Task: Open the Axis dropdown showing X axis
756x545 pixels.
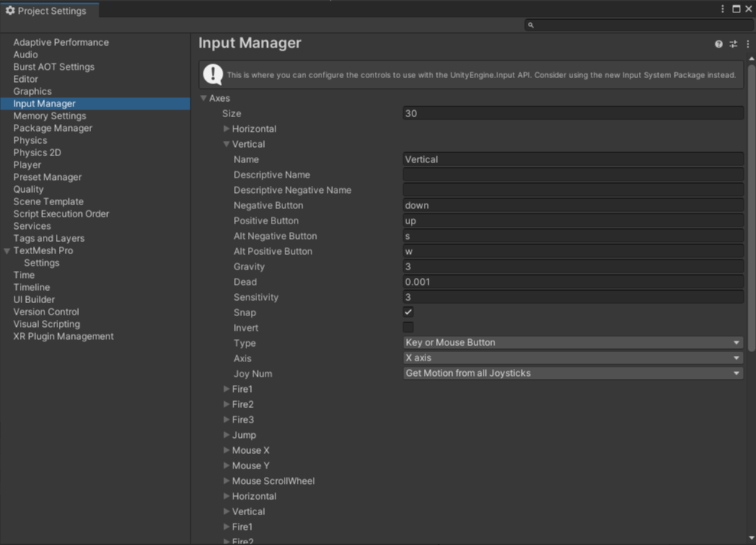Action: [x=573, y=358]
